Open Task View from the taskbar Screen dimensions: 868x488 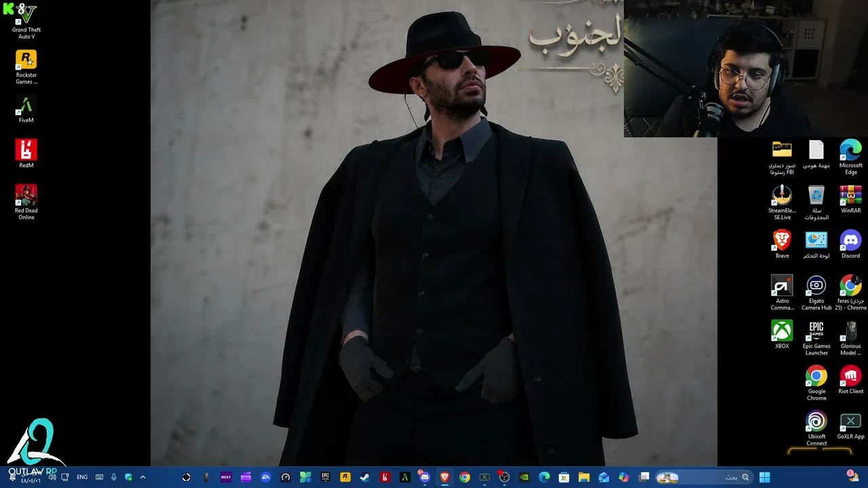[644, 477]
